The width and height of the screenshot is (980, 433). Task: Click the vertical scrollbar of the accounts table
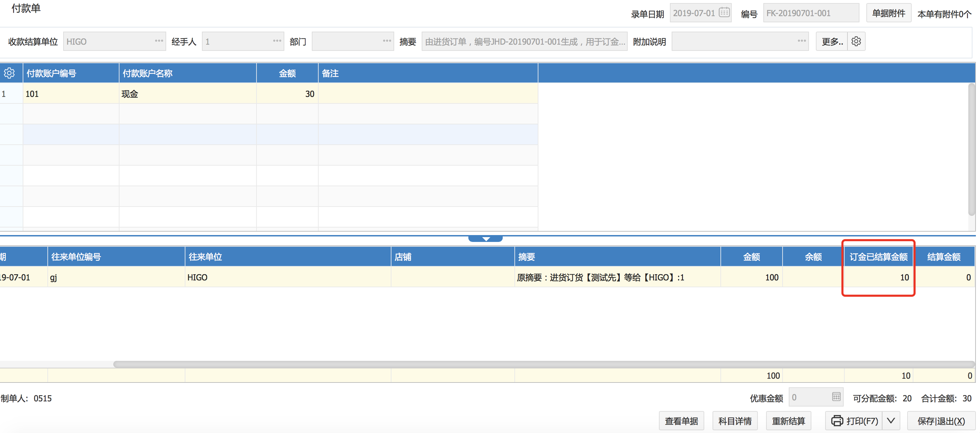click(971, 148)
